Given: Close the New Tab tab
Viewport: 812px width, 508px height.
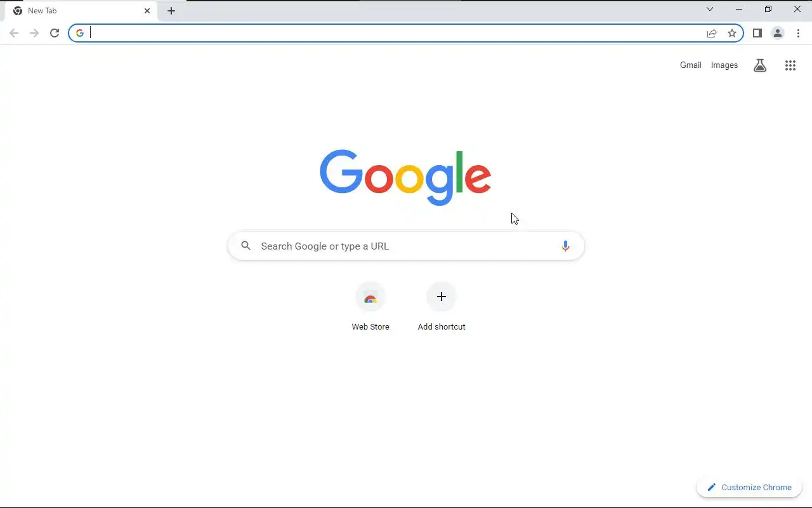Looking at the screenshot, I should click(147, 11).
